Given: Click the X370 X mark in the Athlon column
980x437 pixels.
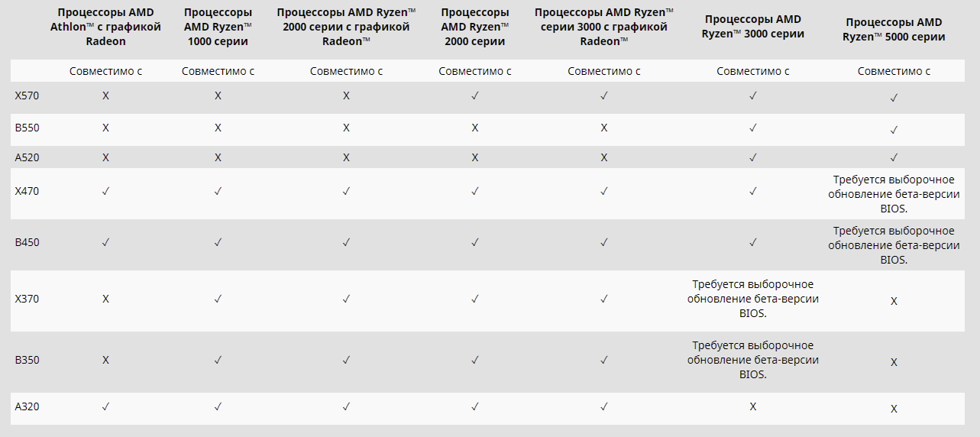Looking at the screenshot, I should pos(105,299).
